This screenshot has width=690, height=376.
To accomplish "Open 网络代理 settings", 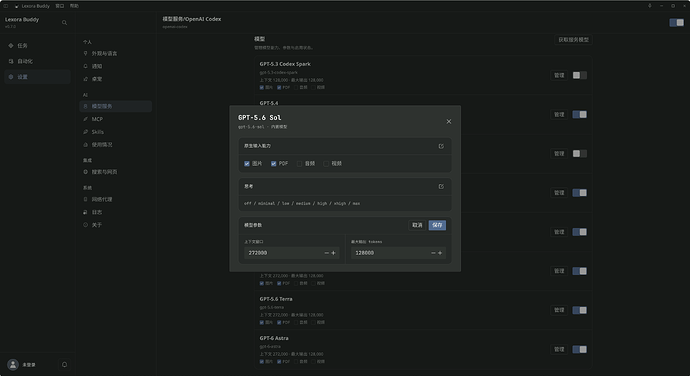I will (x=116, y=199).
